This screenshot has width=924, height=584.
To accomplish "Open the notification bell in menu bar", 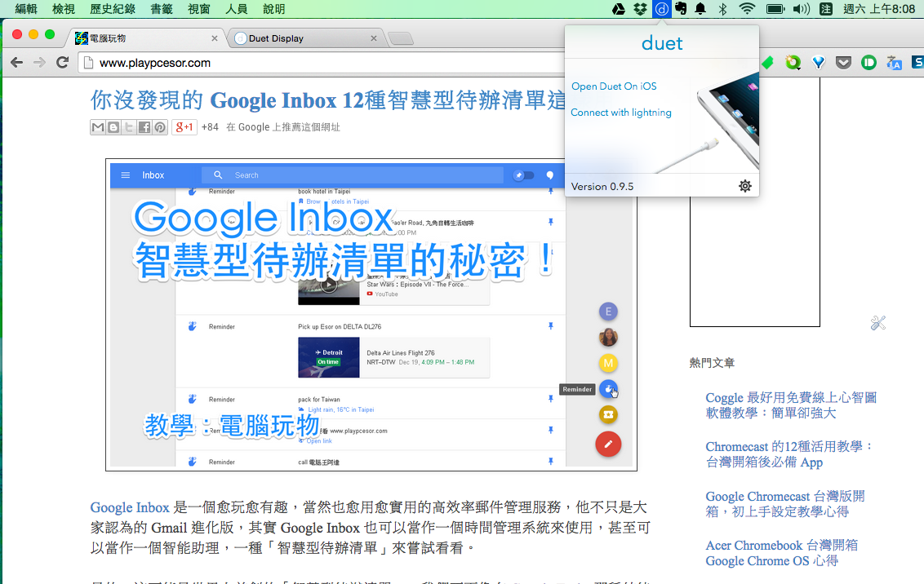I will 700,9.
